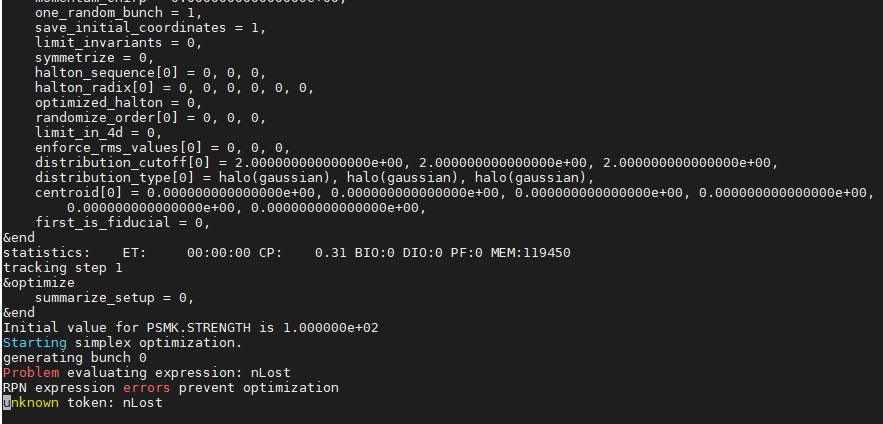883x424 pixels.
Task: Click the "&optimize" command line
Action: click(39, 282)
